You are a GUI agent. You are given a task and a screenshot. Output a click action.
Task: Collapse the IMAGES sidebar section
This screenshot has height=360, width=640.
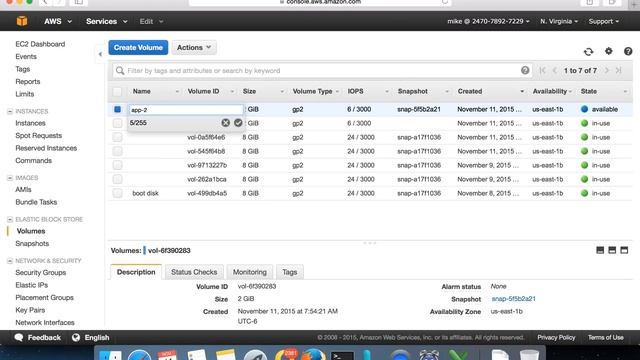(10, 178)
